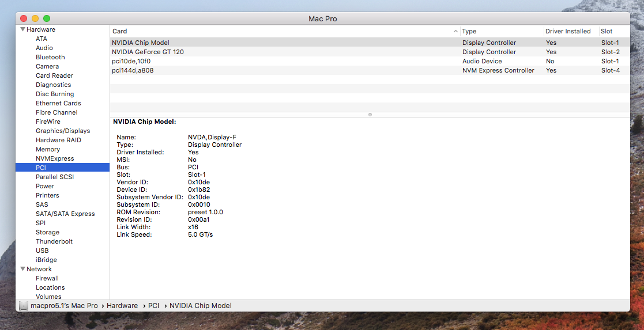This screenshot has height=330, width=644.
Task: Go to macpro5.1's Mac Pro in path bar
Action: pyautogui.click(x=64, y=306)
